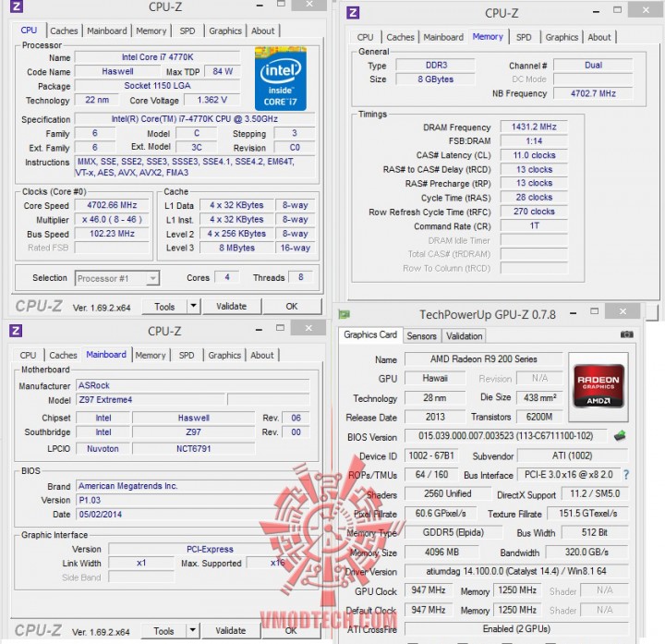The width and height of the screenshot is (665, 644).
Task: Click the GPU-Z Driver Version field
Action: click(x=516, y=571)
